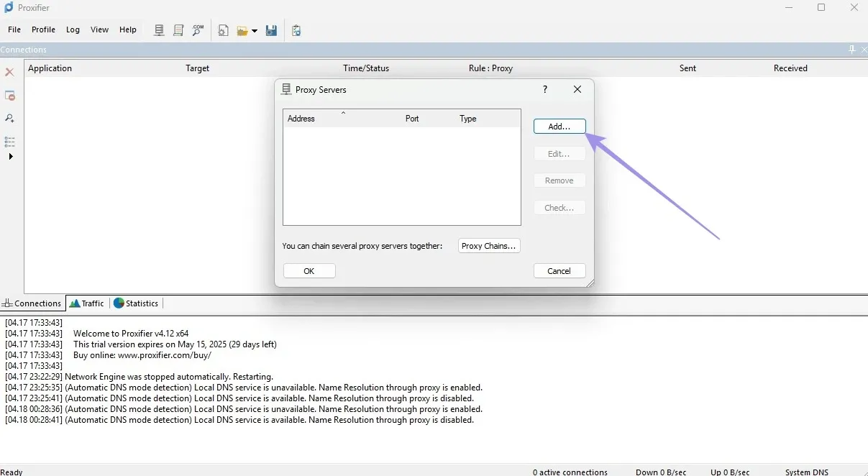Click the Open Profile folder icon
Viewport: 868px width, 476px height.
pyautogui.click(x=243, y=30)
